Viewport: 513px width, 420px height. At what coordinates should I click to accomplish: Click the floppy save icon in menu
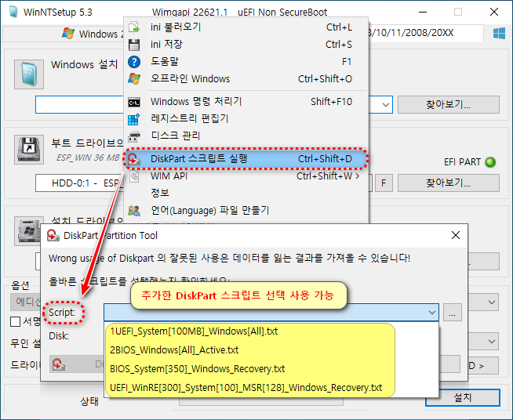[x=134, y=45]
